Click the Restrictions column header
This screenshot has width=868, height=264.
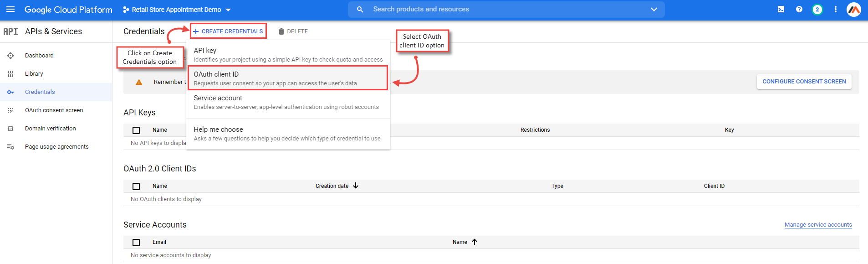point(535,130)
